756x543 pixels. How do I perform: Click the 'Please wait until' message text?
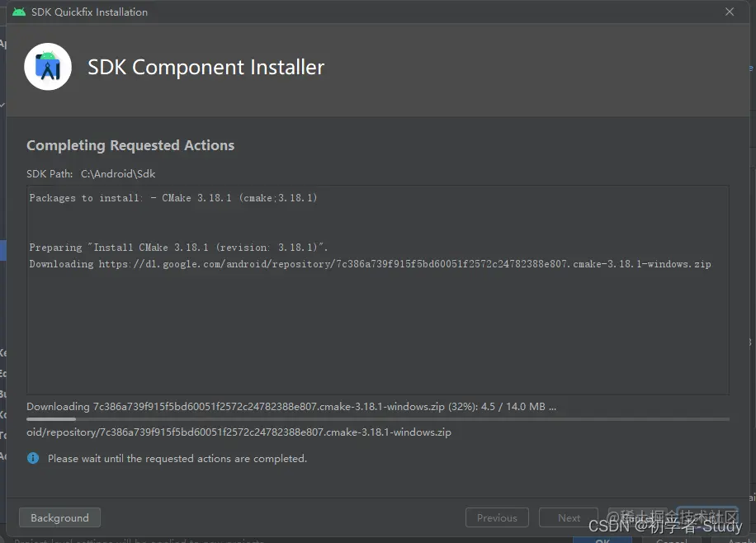click(177, 458)
